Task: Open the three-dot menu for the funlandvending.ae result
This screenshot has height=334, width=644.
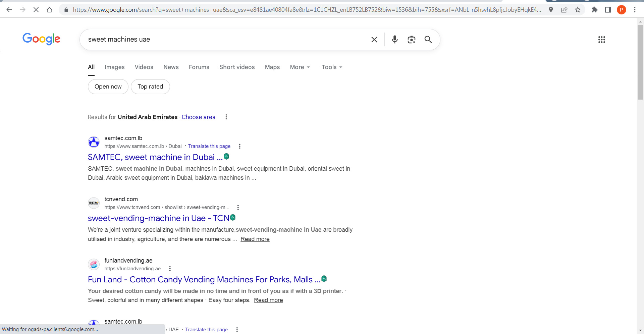Action: tap(170, 269)
